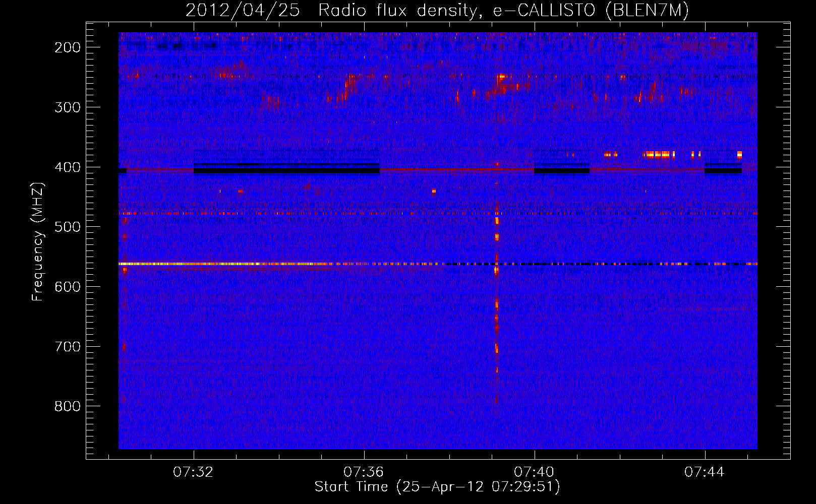
Task: Click the 'Start Time (25-Apr-12 07:29:51)' label
Action: coord(437,487)
